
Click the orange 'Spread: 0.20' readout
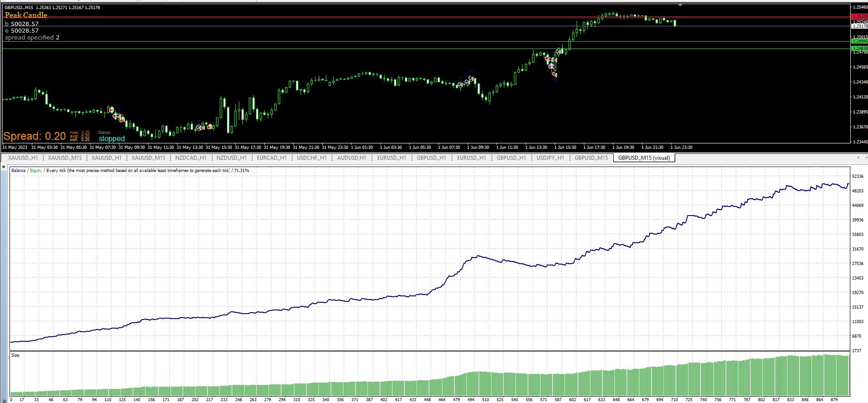35,136
